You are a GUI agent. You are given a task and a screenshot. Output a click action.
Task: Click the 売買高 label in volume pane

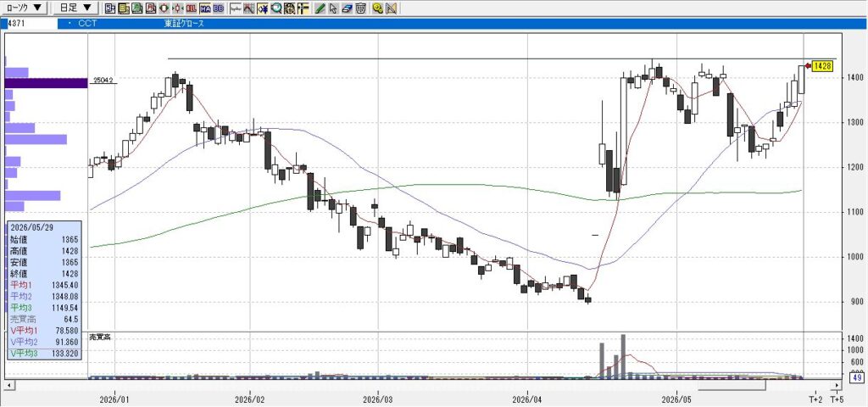[100, 337]
